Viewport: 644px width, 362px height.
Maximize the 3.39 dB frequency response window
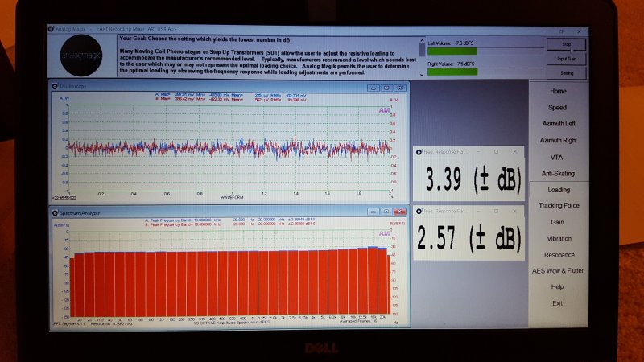496,152
